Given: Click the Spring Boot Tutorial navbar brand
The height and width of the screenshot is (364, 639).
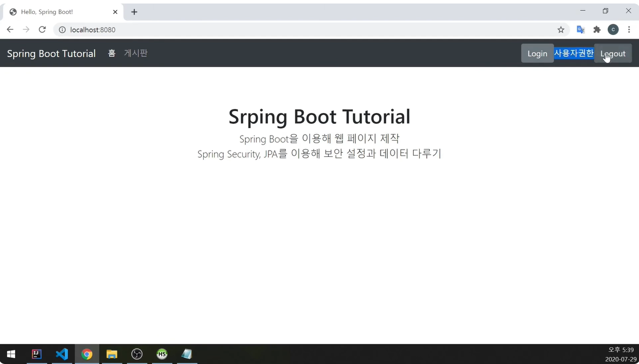Looking at the screenshot, I should click(51, 54).
